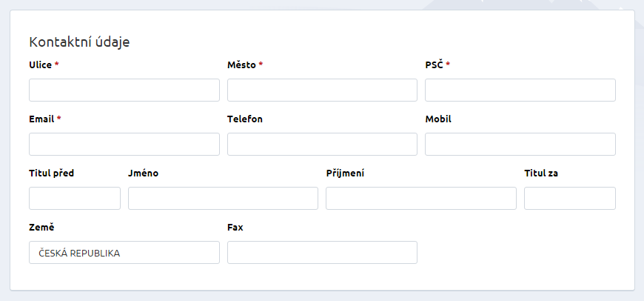
Task: Focus the Telefon input box
Action: coord(322,144)
